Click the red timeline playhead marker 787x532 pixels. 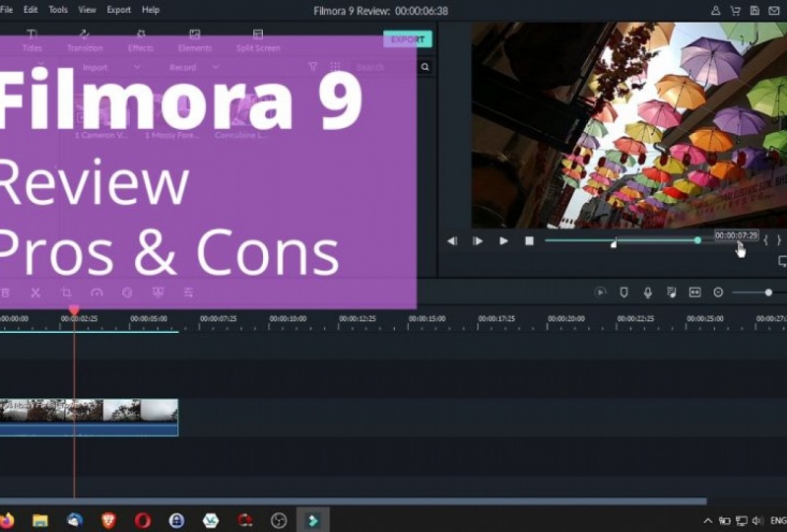point(74,310)
